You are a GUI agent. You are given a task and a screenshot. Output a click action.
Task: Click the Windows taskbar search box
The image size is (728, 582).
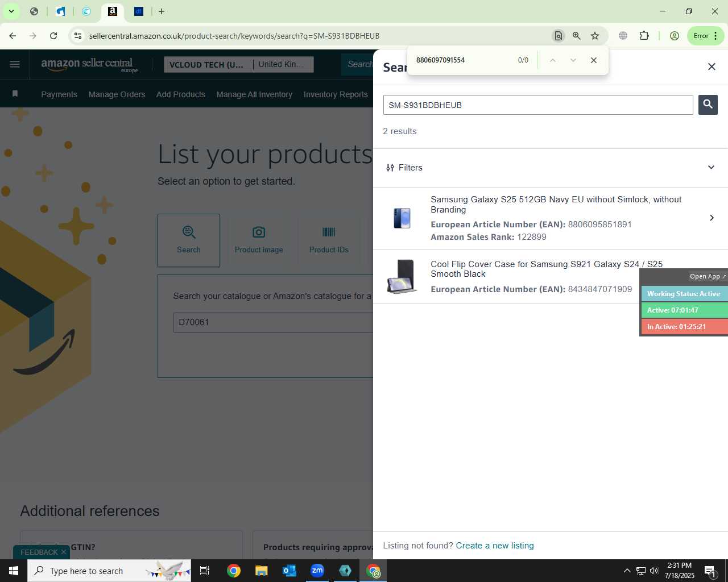pos(109,571)
